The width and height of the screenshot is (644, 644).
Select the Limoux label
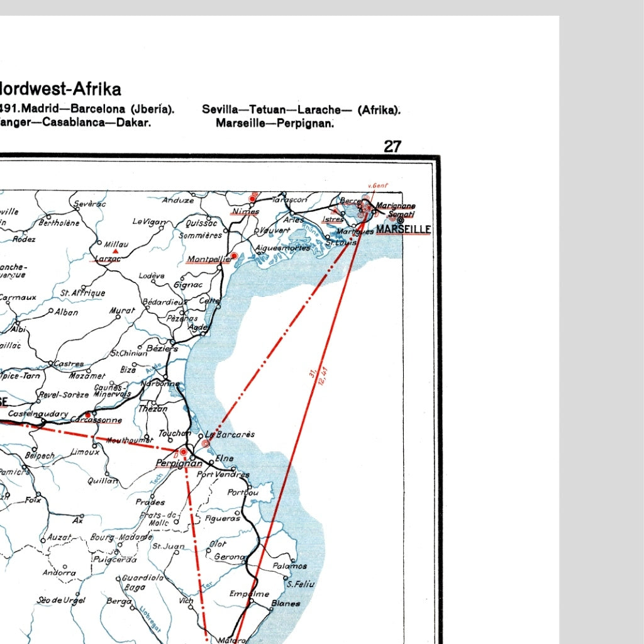[x=85, y=452]
